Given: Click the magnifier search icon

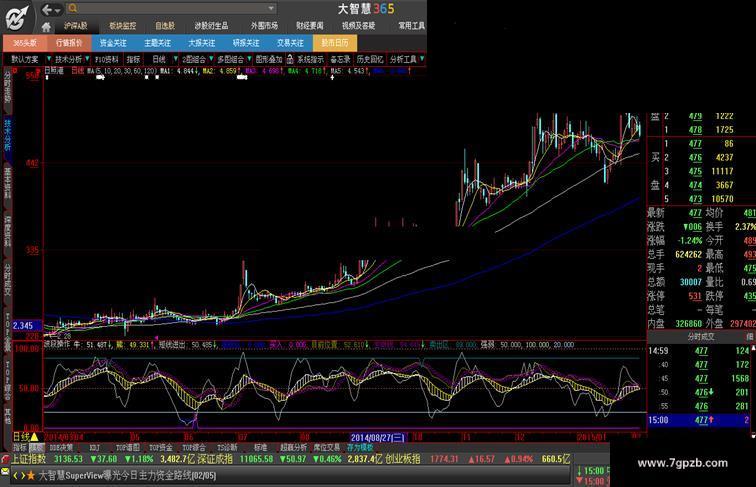Looking at the screenshot, I should (72, 8).
